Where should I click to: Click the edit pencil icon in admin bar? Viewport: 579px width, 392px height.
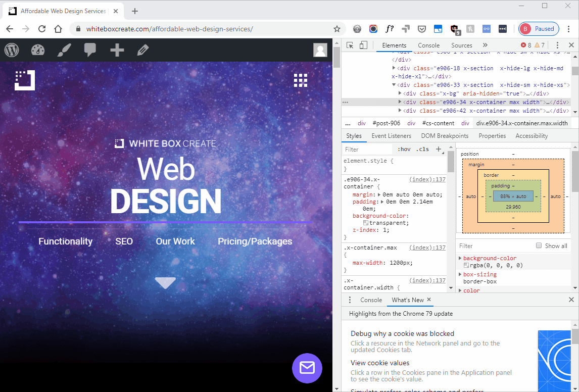coord(143,50)
